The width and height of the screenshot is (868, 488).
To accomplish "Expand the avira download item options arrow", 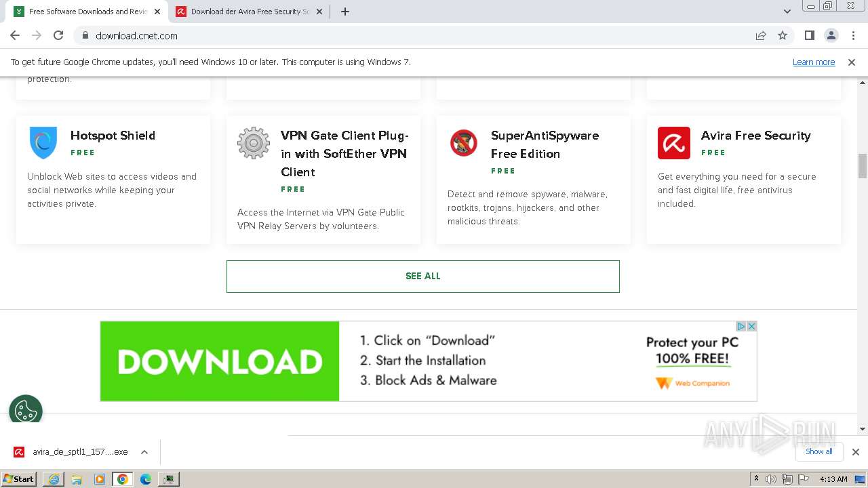I will [x=144, y=452].
